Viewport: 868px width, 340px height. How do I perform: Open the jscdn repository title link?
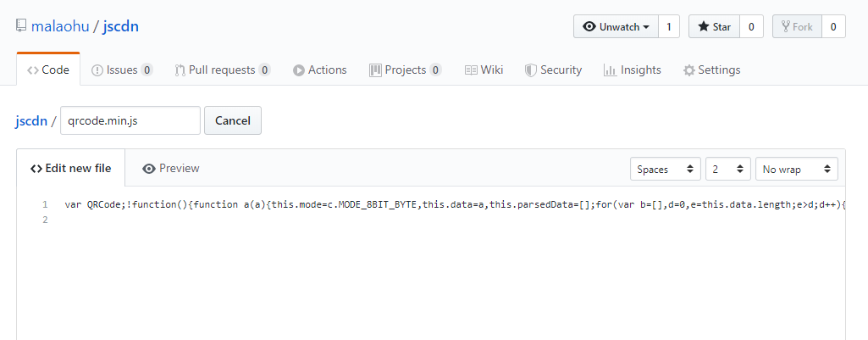pos(121,26)
